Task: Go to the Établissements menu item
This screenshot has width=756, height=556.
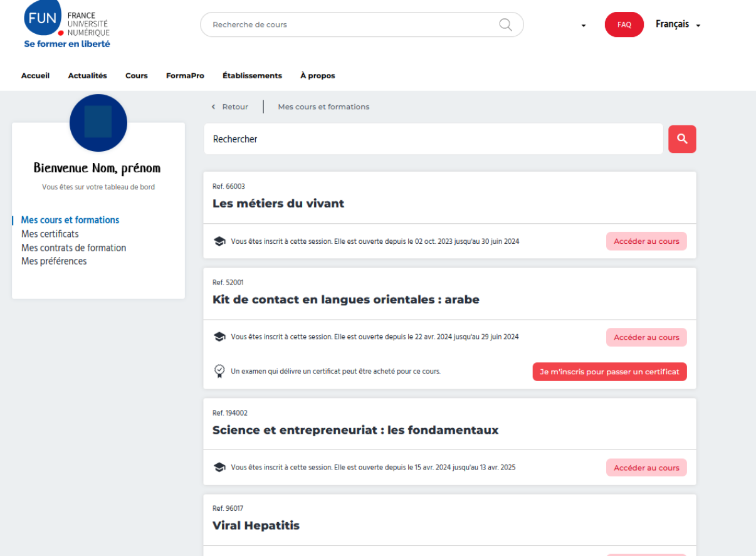Action: click(252, 76)
